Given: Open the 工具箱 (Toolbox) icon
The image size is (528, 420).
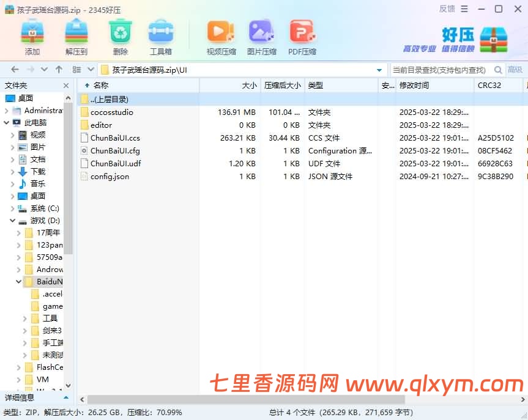Looking at the screenshot, I should click(x=162, y=35).
